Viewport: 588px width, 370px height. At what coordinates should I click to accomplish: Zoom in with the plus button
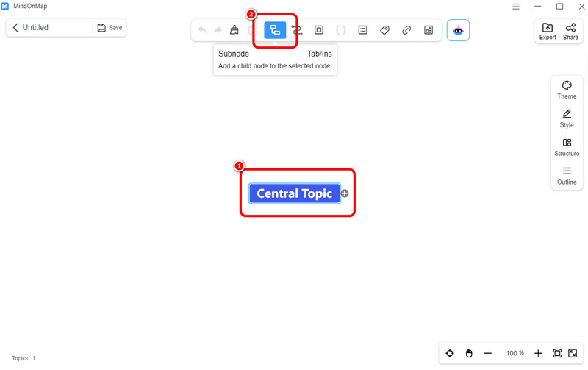click(538, 353)
